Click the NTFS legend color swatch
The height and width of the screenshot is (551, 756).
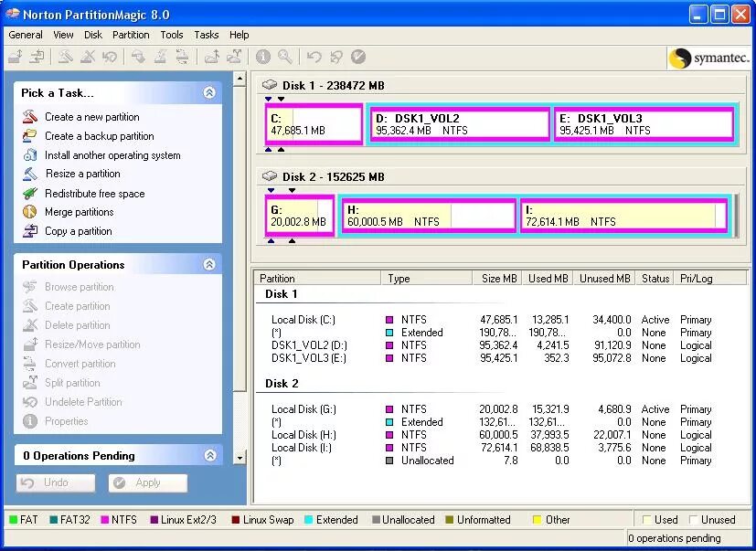pos(104,520)
